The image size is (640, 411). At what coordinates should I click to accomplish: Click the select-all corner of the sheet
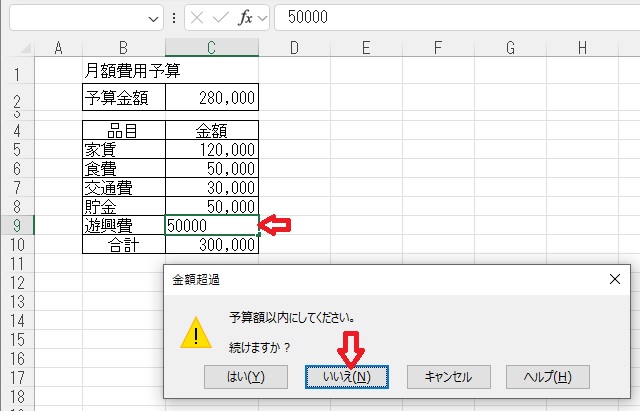pos(17,48)
